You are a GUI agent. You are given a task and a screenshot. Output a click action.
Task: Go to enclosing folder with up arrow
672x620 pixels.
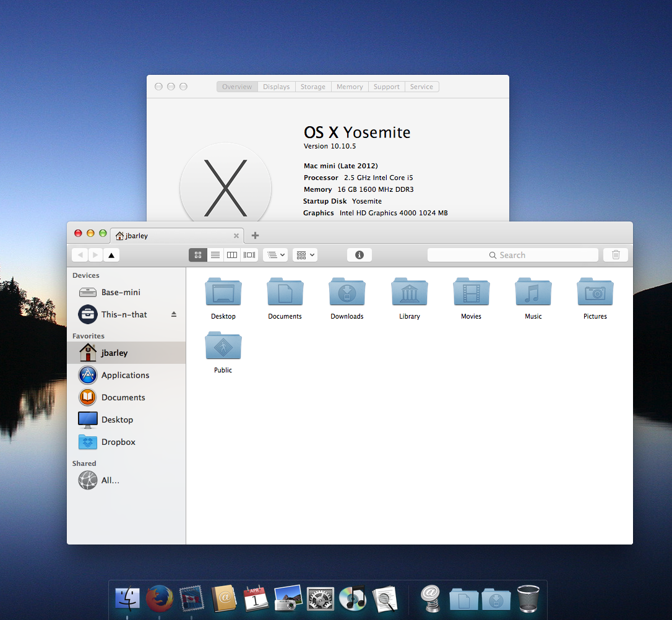[x=111, y=255]
